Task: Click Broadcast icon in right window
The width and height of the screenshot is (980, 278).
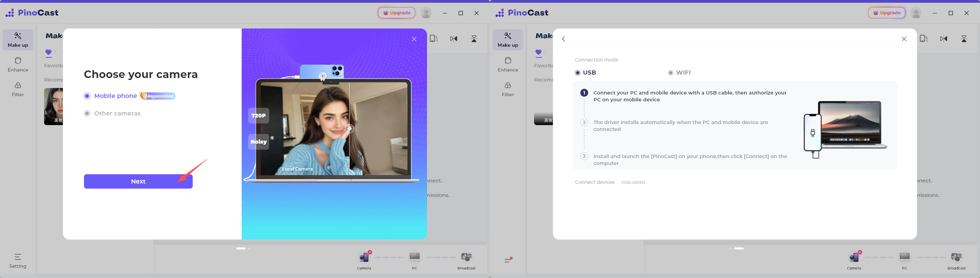Action: pos(956,257)
